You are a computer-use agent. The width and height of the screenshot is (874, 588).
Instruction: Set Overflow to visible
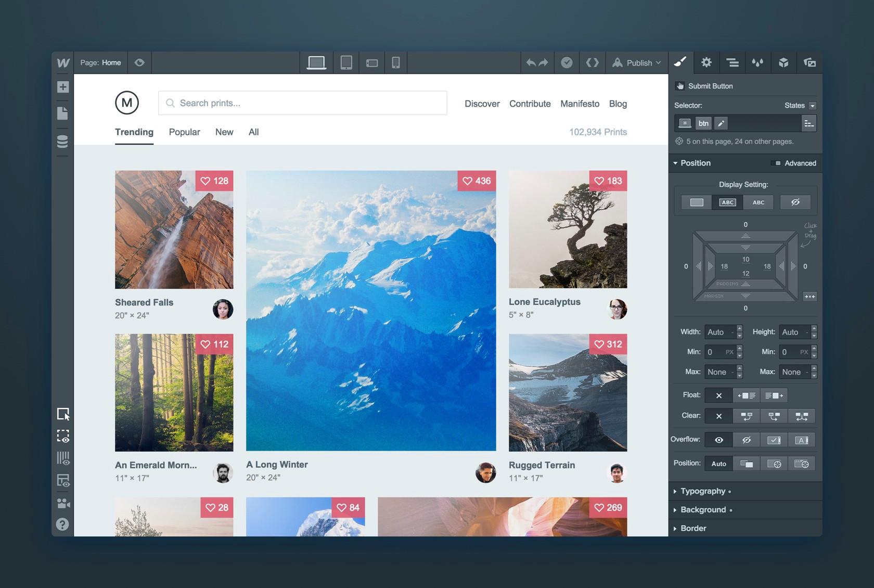[x=718, y=440]
